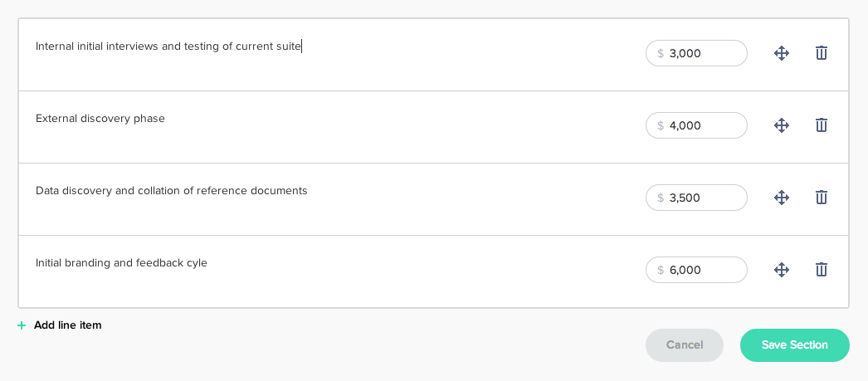Click move handle for Internal initial interviews row
The width and height of the screenshot is (868, 381).
(781, 53)
